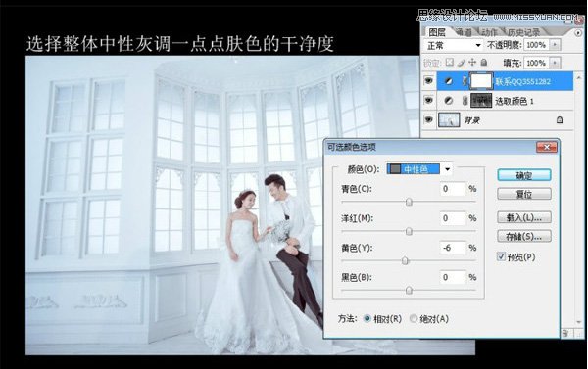Switch to the 动作 tab
588x369 pixels.
tap(489, 32)
